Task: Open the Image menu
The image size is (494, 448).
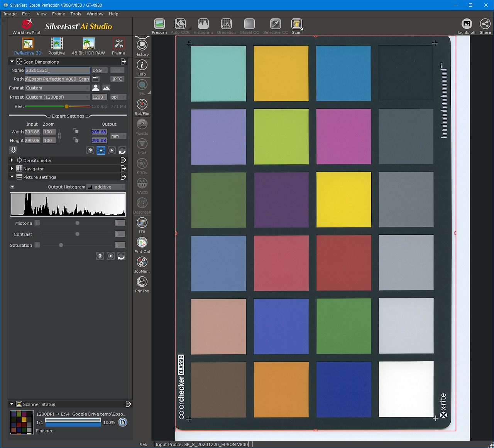Action: [10, 14]
